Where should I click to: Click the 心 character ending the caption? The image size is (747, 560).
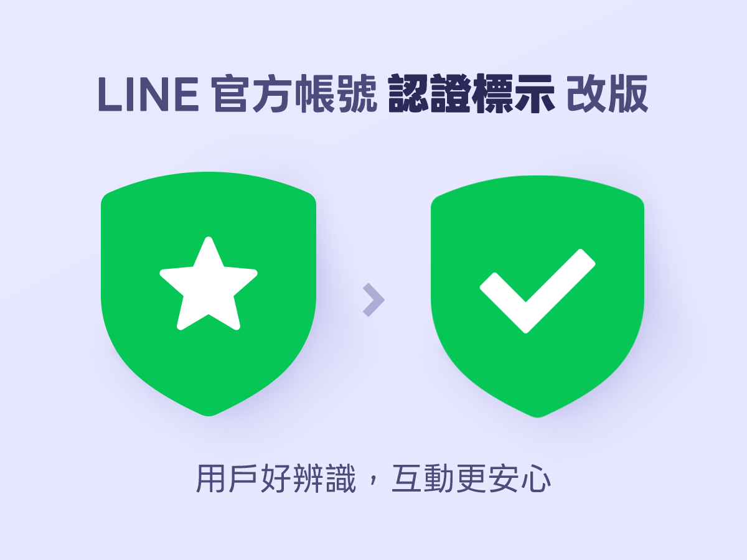tap(536, 479)
